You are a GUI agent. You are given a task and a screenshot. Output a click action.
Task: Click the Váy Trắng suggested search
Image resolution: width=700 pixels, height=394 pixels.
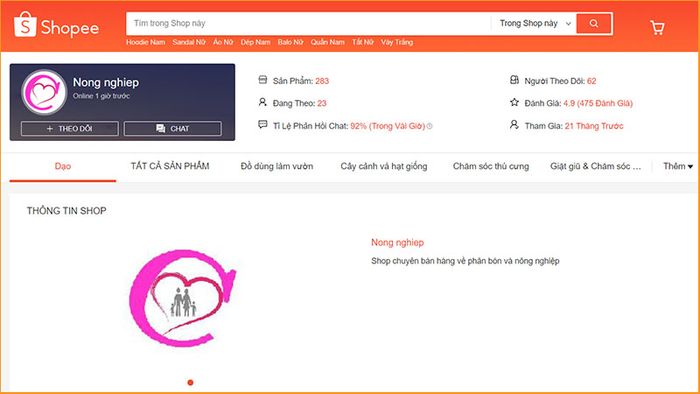point(397,42)
